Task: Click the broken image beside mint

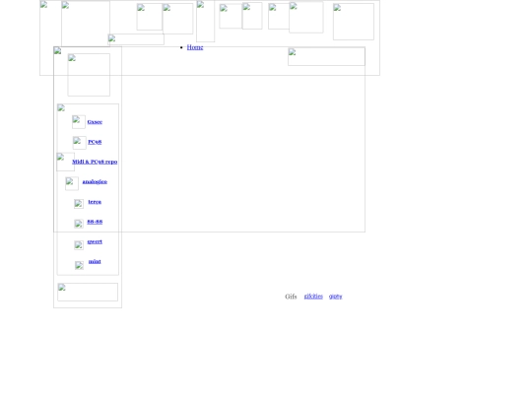Action: click(x=79, y=265)
